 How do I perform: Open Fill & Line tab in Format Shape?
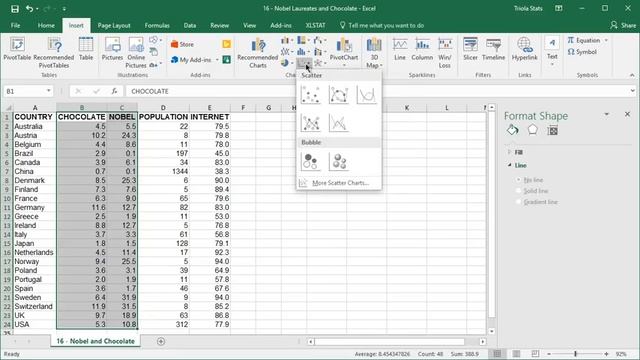(x=513, y=130)
